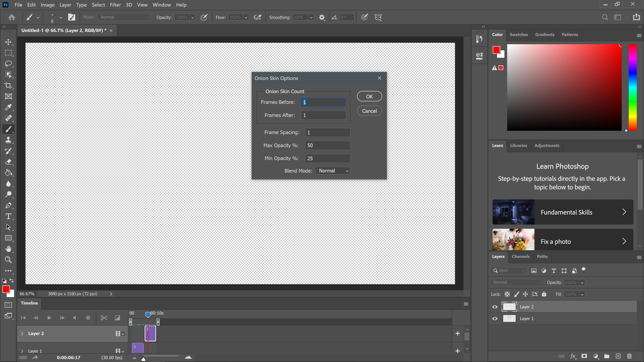Hide Layer 1 with its eye icon
Viewport: 644px width, 362px height.
coord(495,319)
